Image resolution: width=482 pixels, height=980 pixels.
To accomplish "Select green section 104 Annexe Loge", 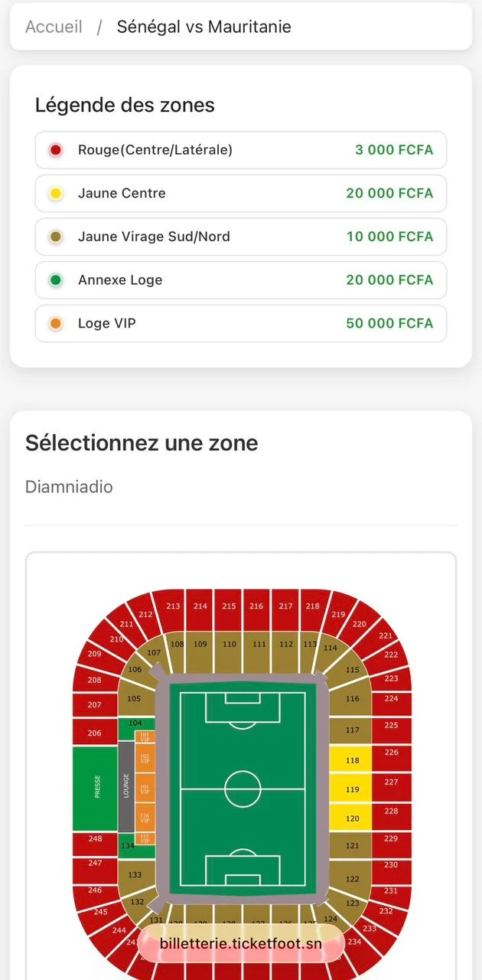I will 135,724.
